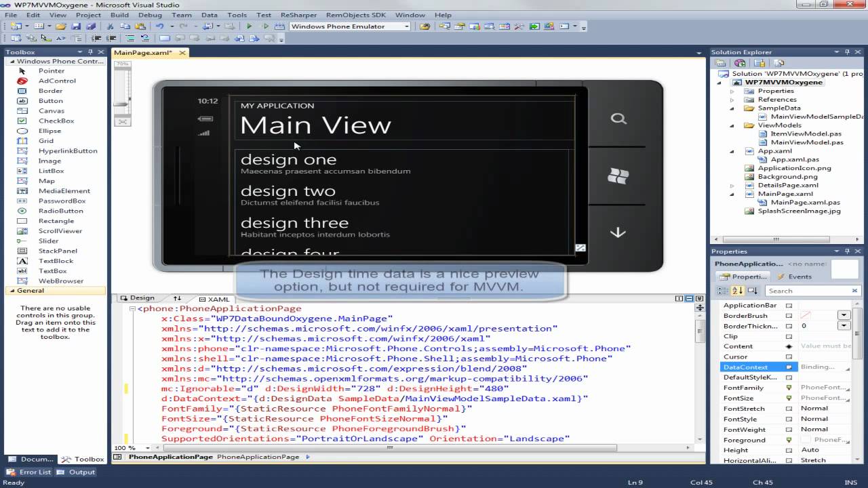The image size is (868, 488).
Task: Click the Undo arrow icon
Action: (160, 26)
